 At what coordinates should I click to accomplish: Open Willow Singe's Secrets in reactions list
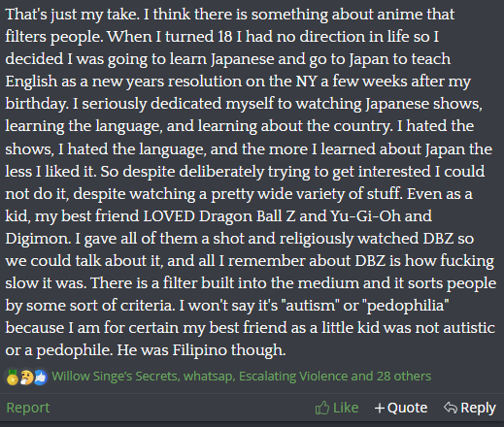(x=115, y=377)
